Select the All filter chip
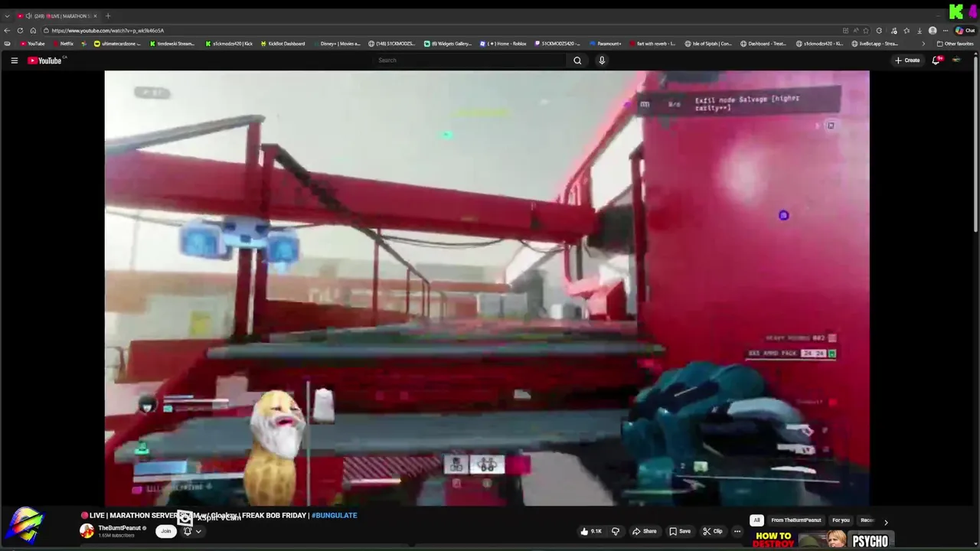This screenshot has width=980, height=551. [x=756, y=520]
